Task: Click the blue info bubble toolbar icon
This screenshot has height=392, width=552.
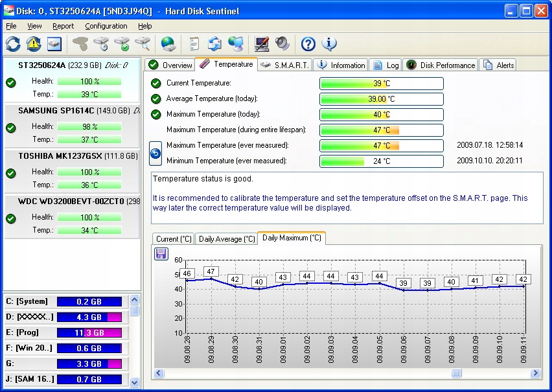Action: tap(329, 43)
